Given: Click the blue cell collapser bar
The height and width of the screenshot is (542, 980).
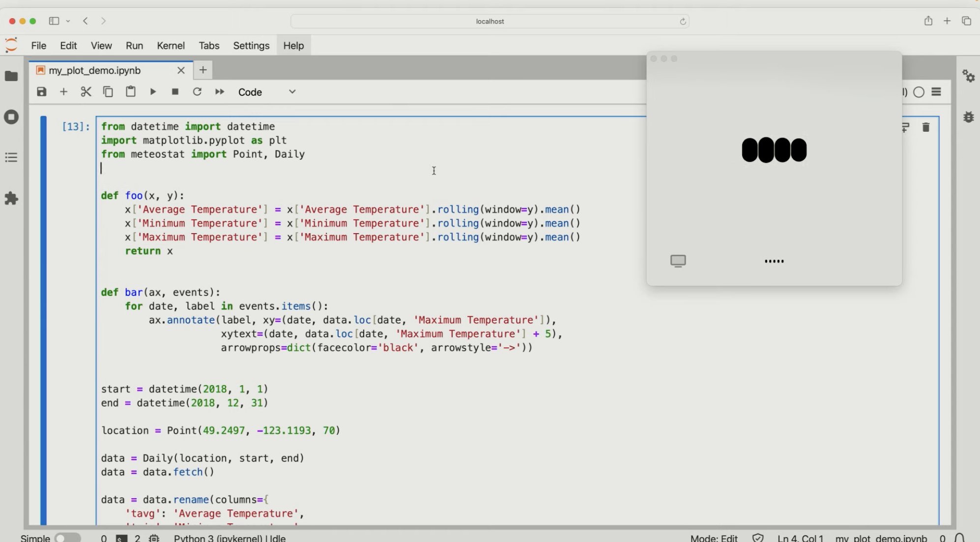Looking at the screenshot, I should click(44, 320).
